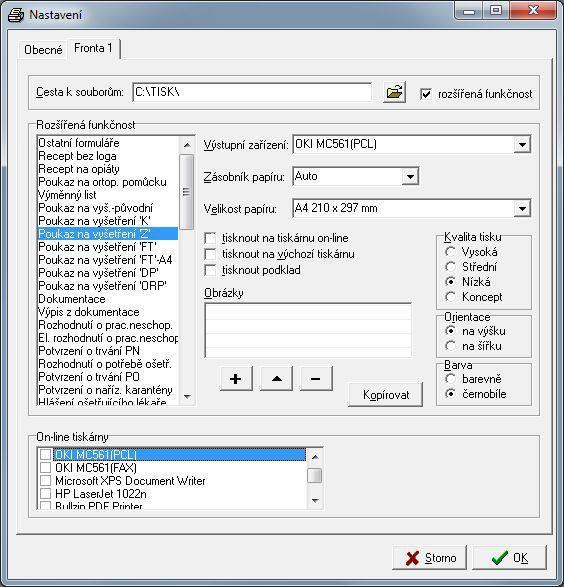Screen dimensions: 564x587
Task: Switch to the 'Obecné' tab
Action: pyautogui.click(x=43, y=49)
